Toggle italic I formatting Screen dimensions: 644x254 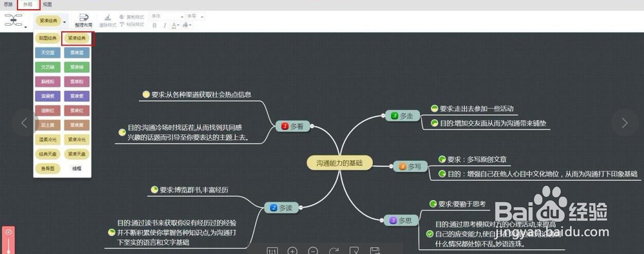(x=165, y=26)
